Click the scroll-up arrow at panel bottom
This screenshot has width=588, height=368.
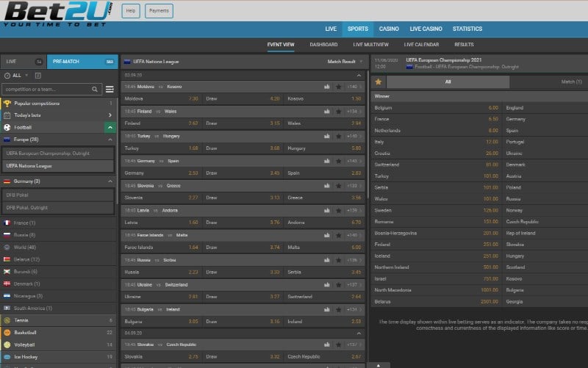[x=379, y=365]
